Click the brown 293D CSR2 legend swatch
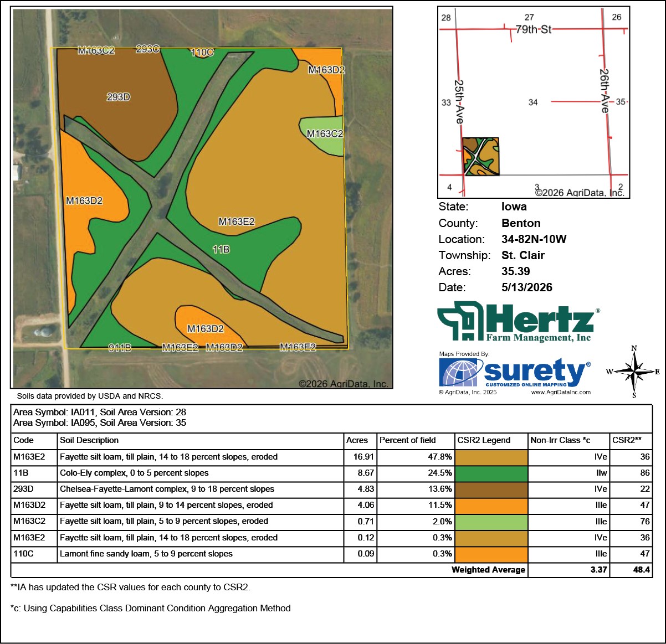This screenshot has width=666, height=644. pos(491,490)
